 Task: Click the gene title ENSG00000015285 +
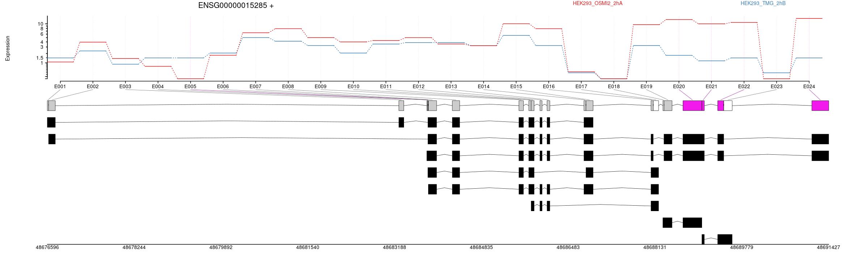pyautogui.click(x=236, y=5)
